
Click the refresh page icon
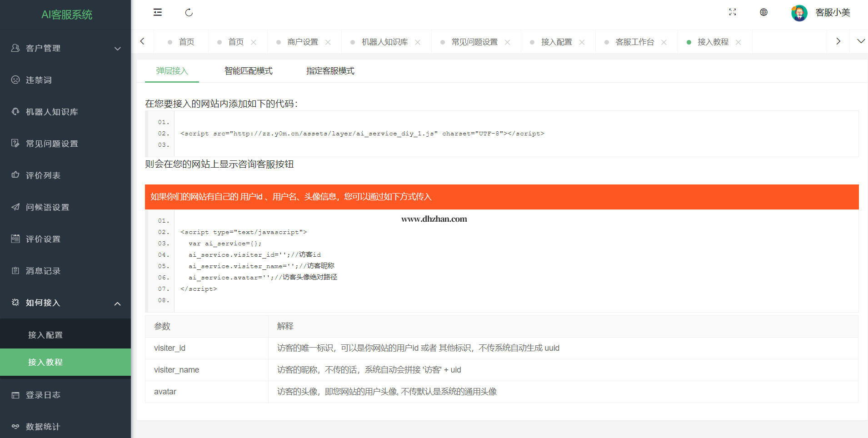pyautogui.click(x=189, y=12)
